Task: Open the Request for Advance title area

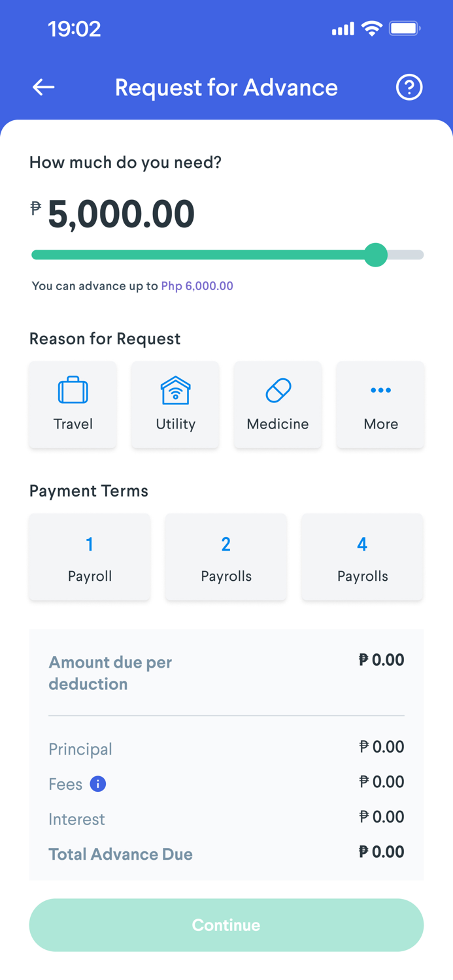Action: (226, 87)
